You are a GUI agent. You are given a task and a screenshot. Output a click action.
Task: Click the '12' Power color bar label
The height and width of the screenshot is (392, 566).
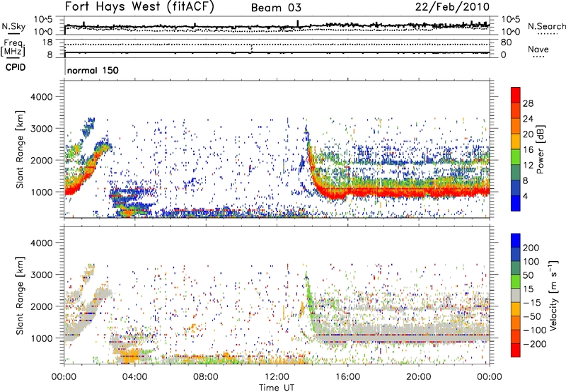(528, 166)
